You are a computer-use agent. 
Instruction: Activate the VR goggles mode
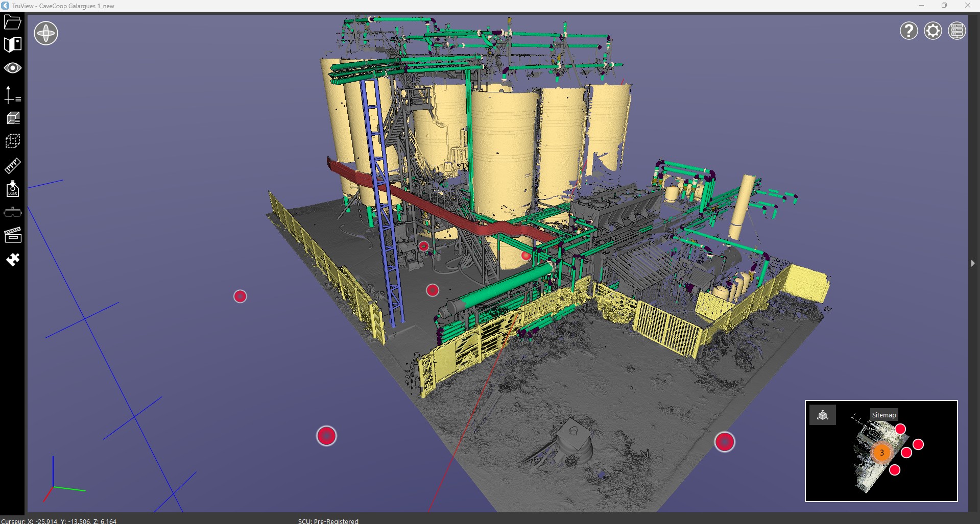tap(13, 212)
